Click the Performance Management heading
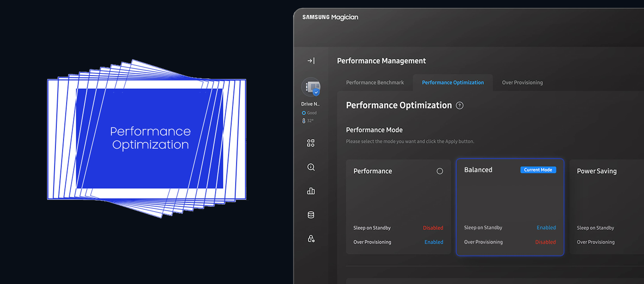Screen dimensions: 644x284 point(381,61)
